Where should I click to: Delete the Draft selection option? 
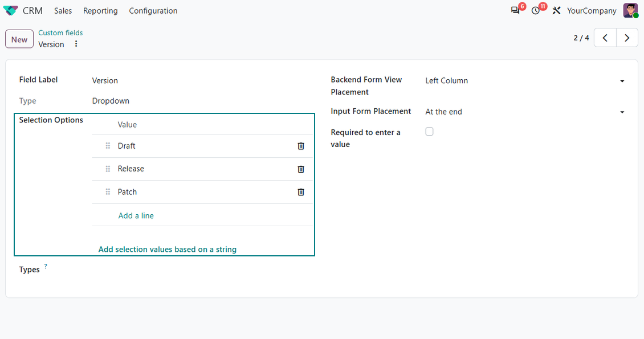coord(301,146)
